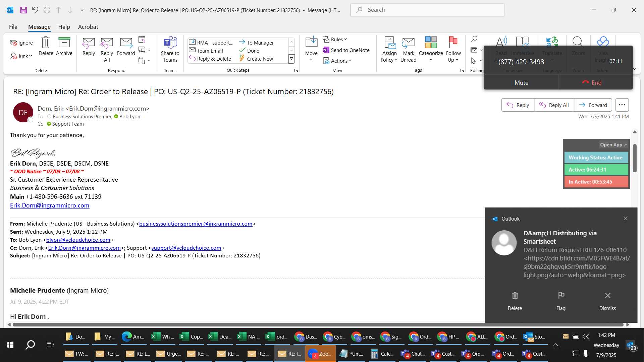Share this email to Teams

click(170, 50)
